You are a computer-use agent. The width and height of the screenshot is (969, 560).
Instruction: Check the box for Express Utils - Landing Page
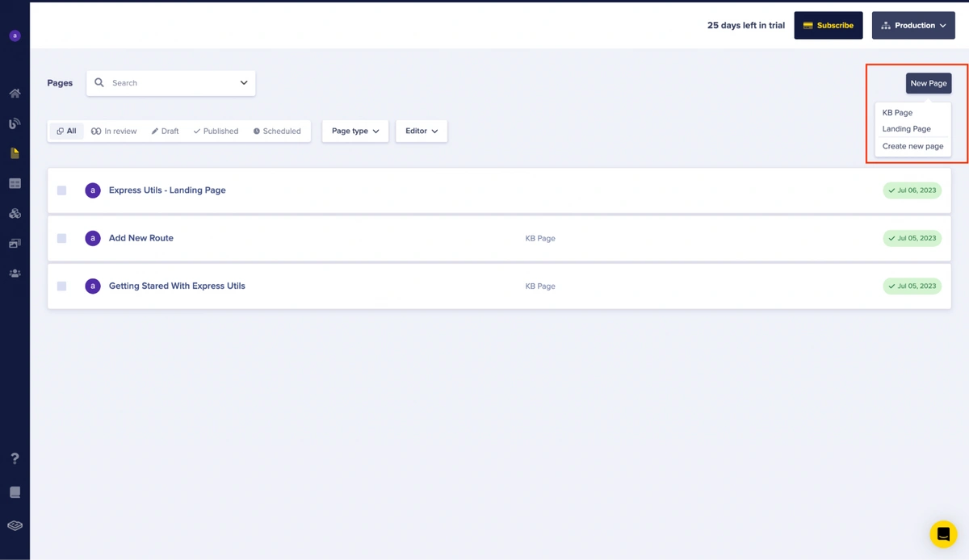61,190
